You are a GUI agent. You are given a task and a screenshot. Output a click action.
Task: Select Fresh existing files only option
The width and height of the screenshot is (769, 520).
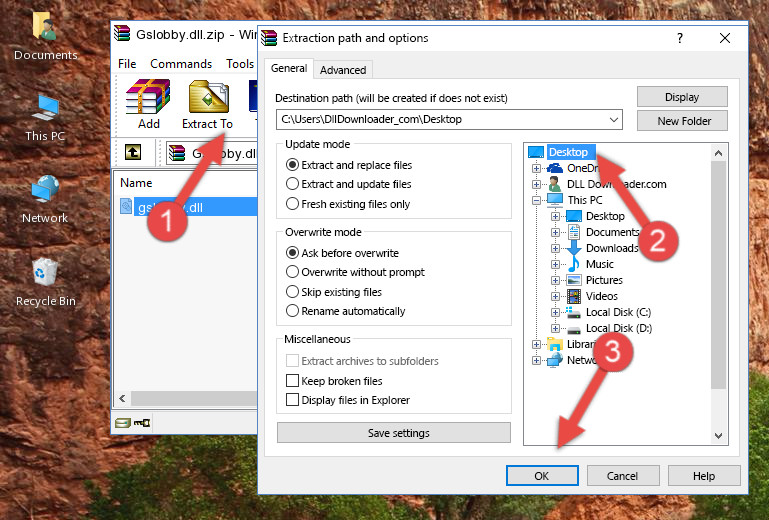tap(292, 204)
